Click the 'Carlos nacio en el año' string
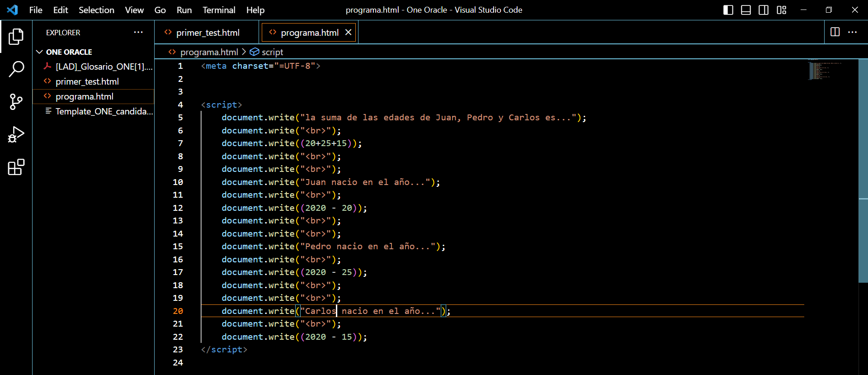This screenshot has height=375, width=868. (370, 311)
